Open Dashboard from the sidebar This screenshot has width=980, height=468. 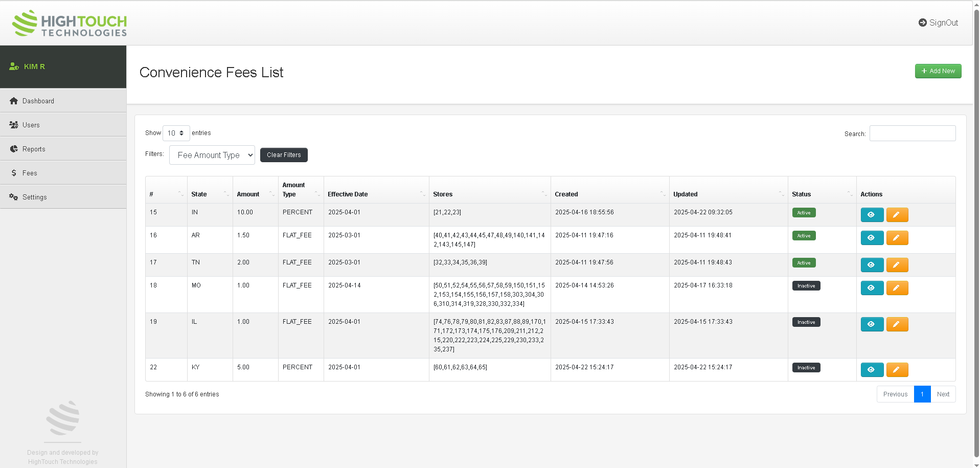(38, 101)
